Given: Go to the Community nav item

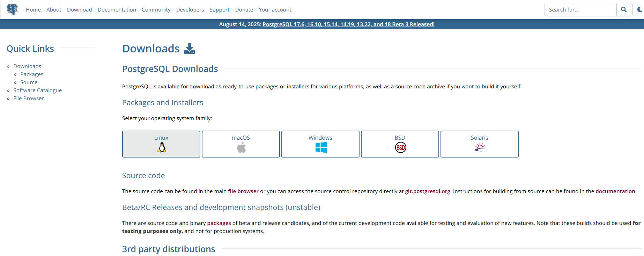Looking at the screenshot, I should click(x=156, y=10).
